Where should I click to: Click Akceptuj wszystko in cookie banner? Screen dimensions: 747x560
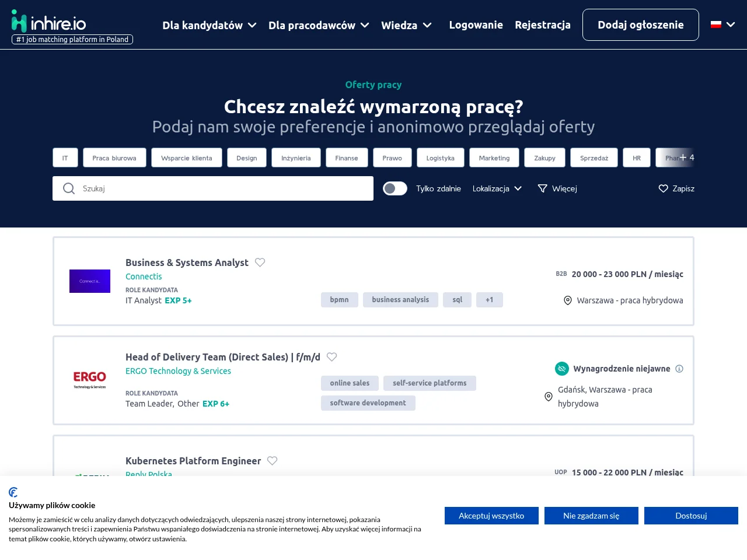(x=491, y=516)
